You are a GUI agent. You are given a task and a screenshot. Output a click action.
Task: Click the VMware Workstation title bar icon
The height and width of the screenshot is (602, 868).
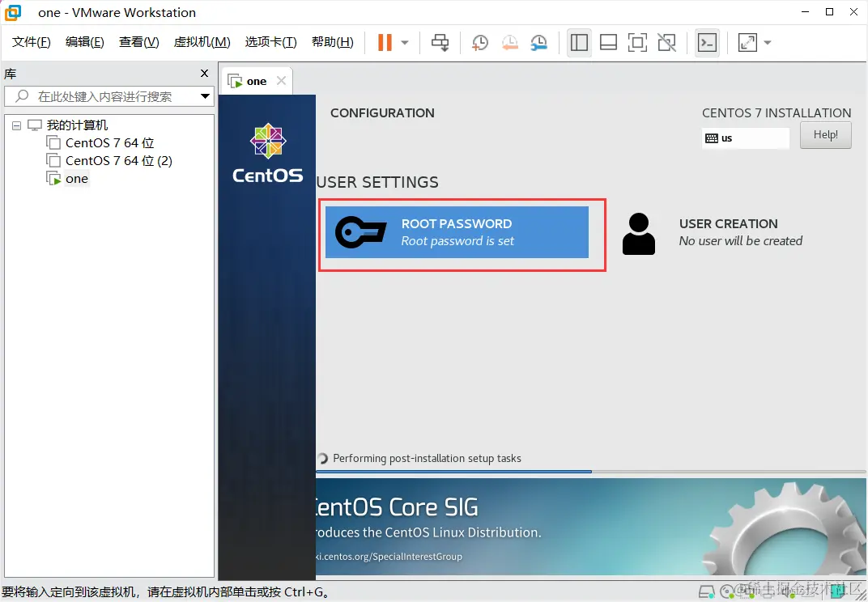13,12
